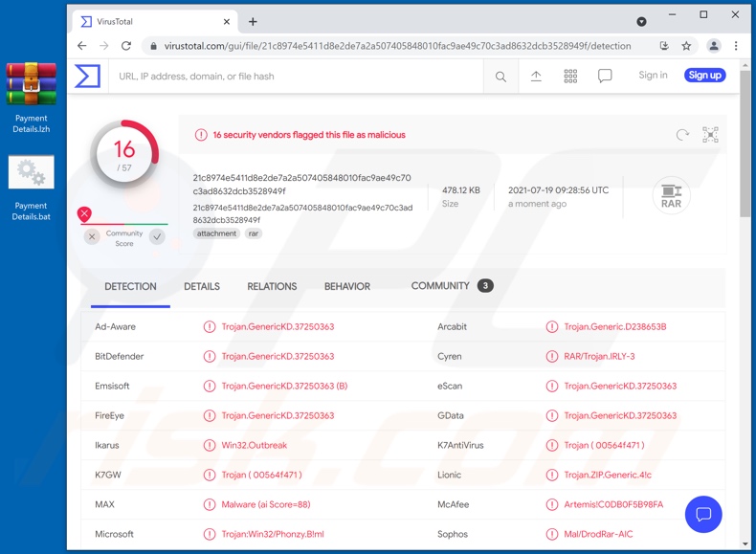Click the browser back arrow
This screenshot has height=554, width=756.
pos(82,46)
